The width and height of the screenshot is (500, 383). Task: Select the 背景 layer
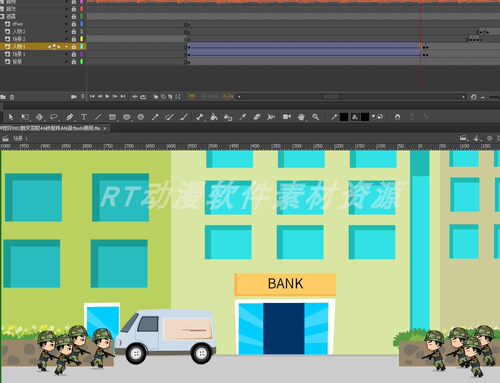point(17,62)
